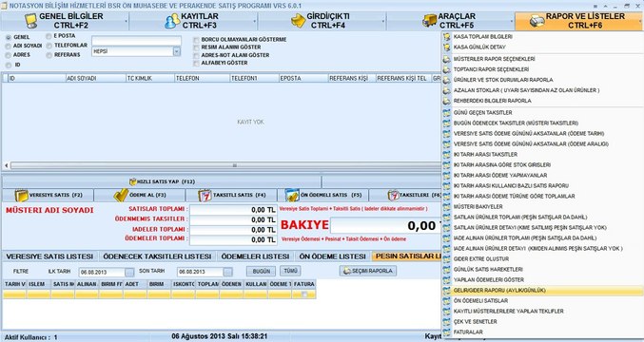
Task: Toggle ADRES-NOT ALANI GÖSTER checkbox
Action: (x=196, y=55)
